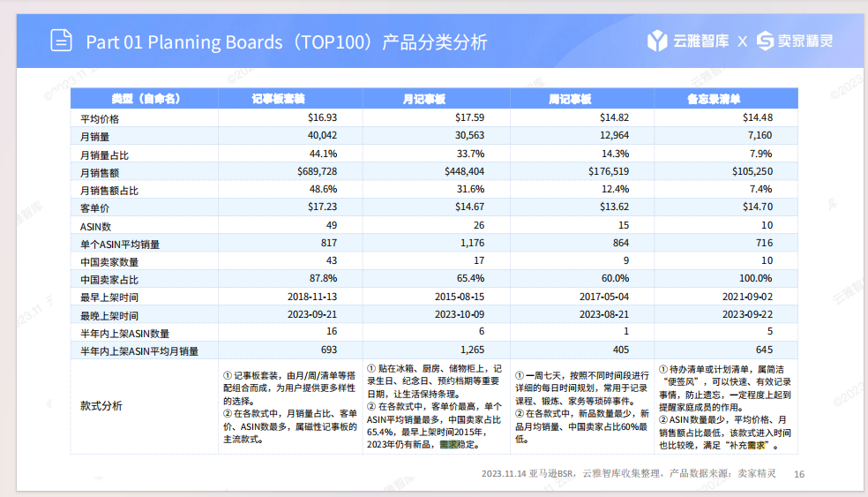The width and height of the screenshot is (868, 497).
Task: Click the 中国卖家占比 row label
Action: pos(109,279)
